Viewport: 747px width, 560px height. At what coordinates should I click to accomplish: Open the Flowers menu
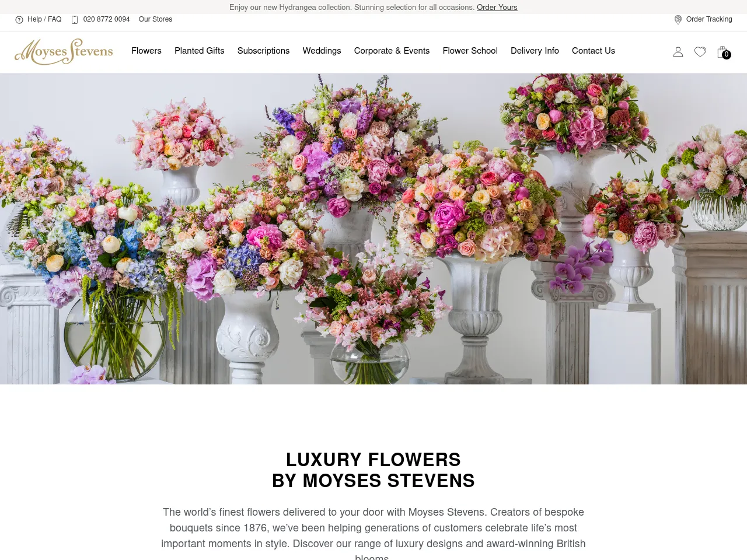146,51
